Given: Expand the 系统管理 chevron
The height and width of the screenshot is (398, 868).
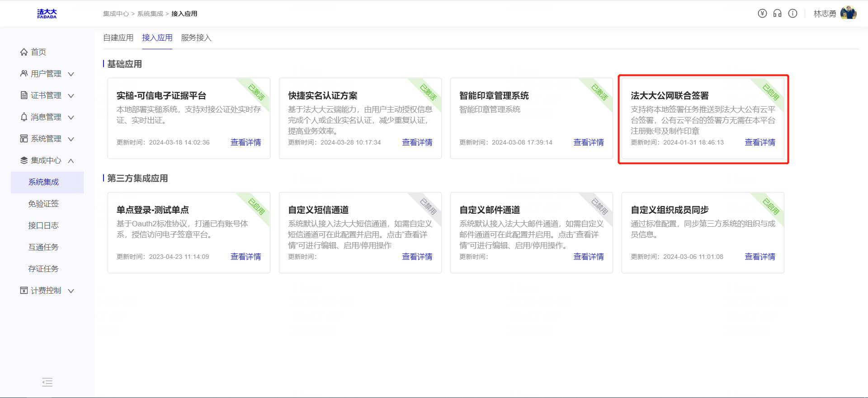Looking at the screenshot, I should (x=71, y=139).
